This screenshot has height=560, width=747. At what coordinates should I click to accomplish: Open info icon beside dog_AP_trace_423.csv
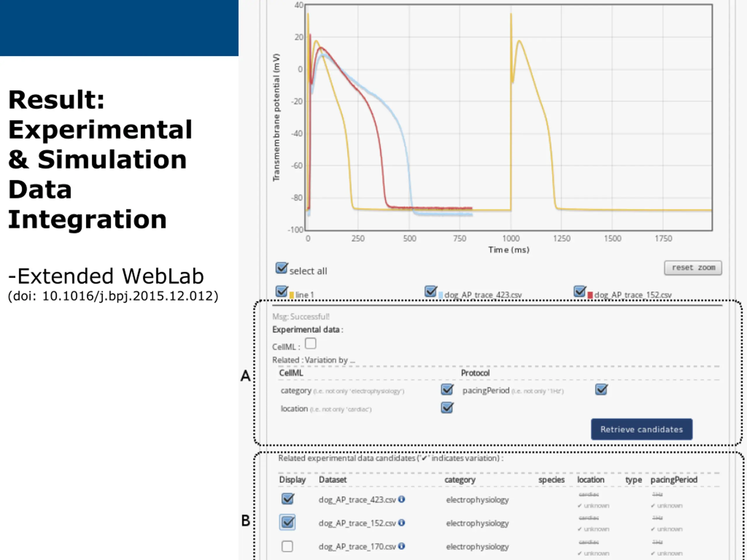[x=402, y=499]
